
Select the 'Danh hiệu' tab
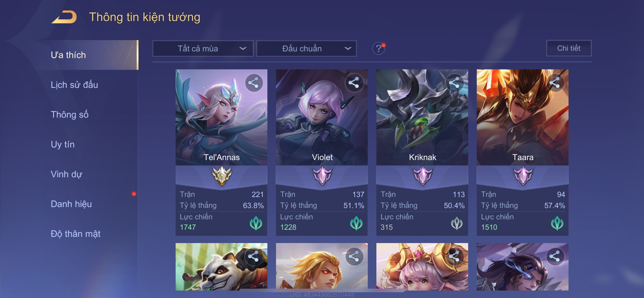click(71, 204)
